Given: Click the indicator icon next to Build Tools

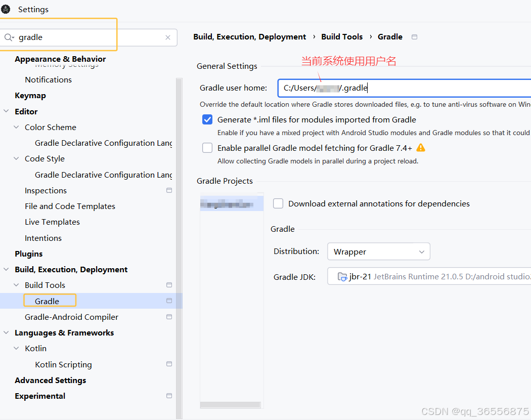Looking at the screenshot, I should (x=169, y=285).
